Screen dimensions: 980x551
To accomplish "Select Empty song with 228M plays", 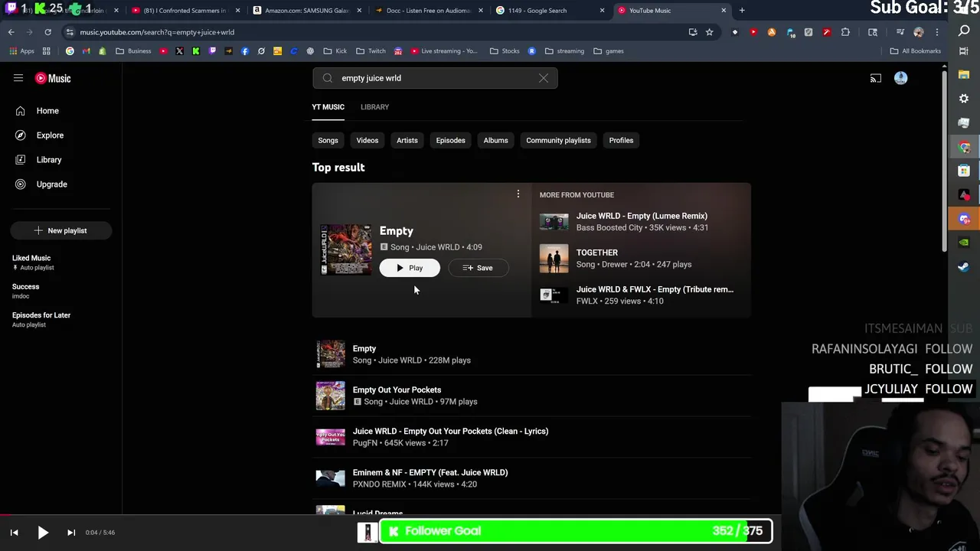I will coord(531,354).
